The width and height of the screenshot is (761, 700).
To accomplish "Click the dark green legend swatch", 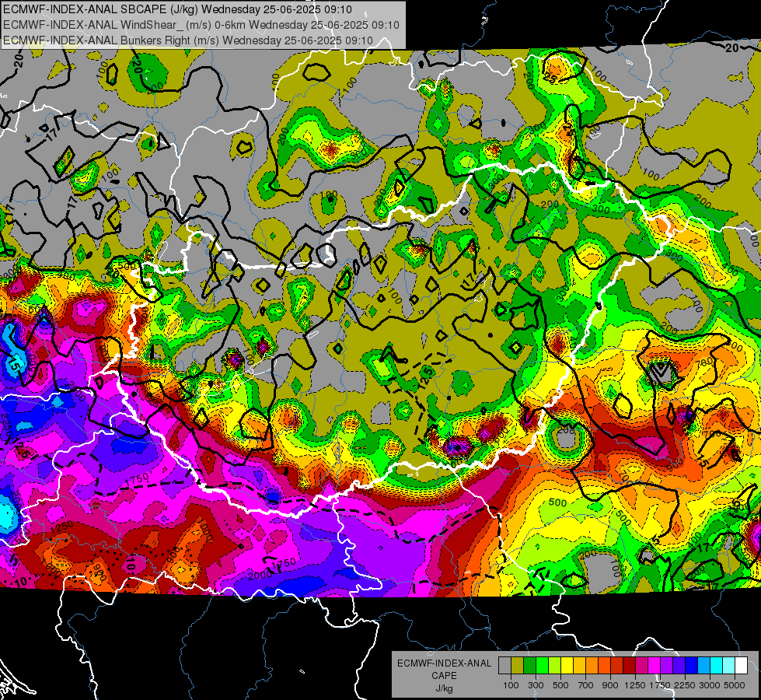I will point(529,666).
